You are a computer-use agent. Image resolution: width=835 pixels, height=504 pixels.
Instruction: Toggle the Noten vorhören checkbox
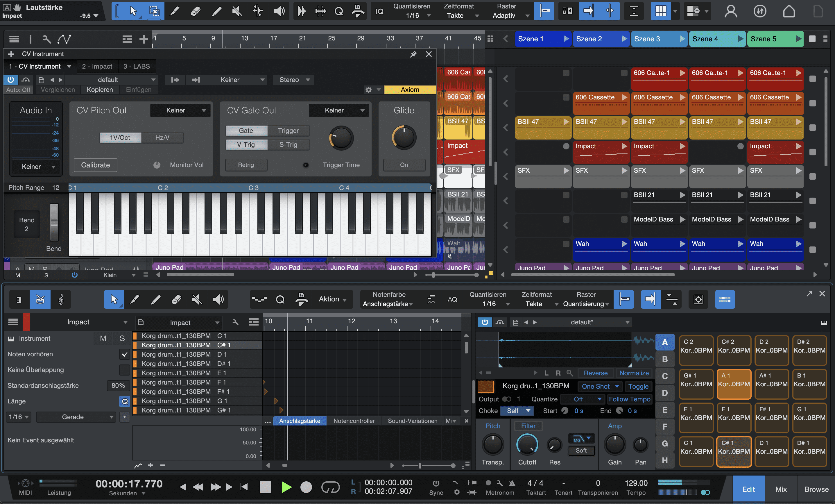tap(124, 354)
